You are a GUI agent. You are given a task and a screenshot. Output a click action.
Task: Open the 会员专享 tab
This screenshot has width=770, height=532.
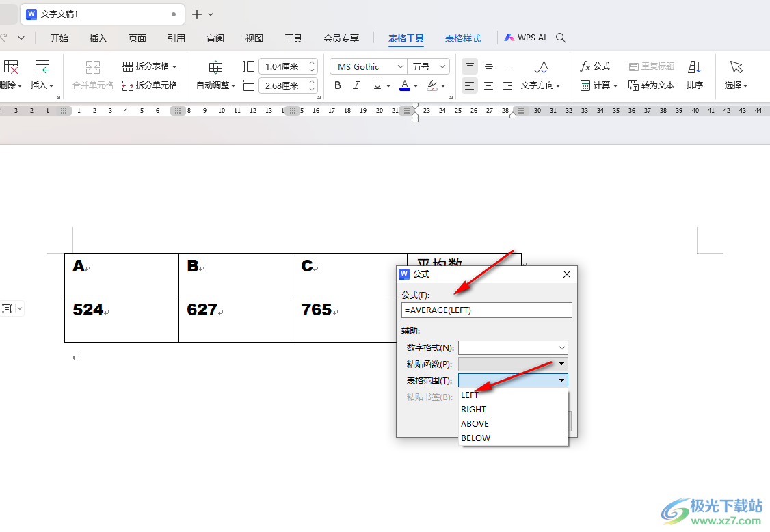[341, 38]
